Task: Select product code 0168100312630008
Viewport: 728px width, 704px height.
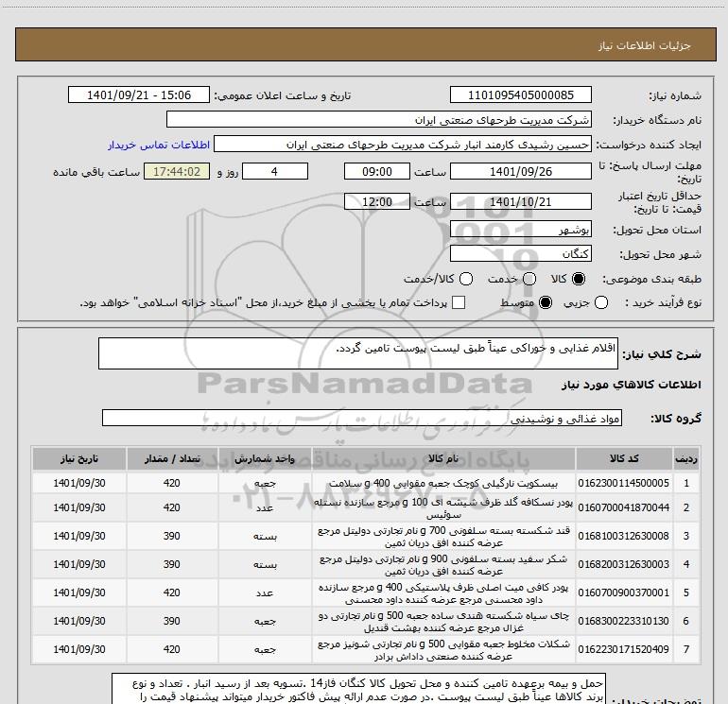Action: pos(624,536)
